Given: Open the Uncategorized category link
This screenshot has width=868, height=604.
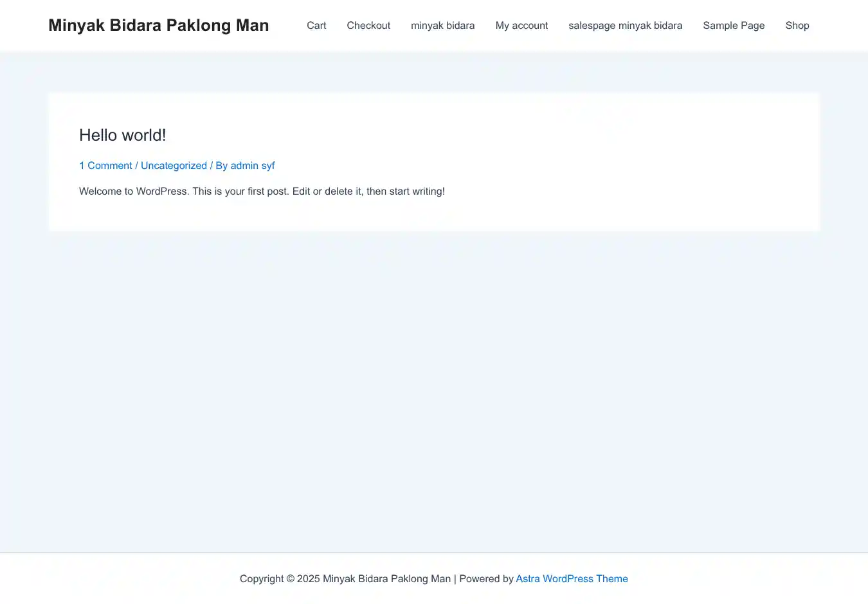Looking at the screenshot, I should (174, 166).
